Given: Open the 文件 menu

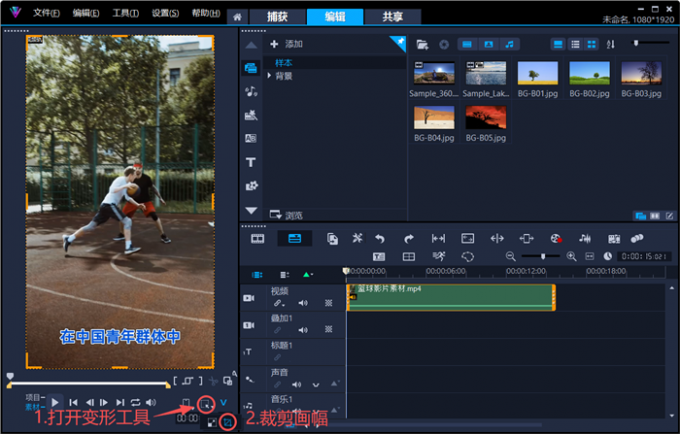Looking at the screenshot, I should coord(46,13).
